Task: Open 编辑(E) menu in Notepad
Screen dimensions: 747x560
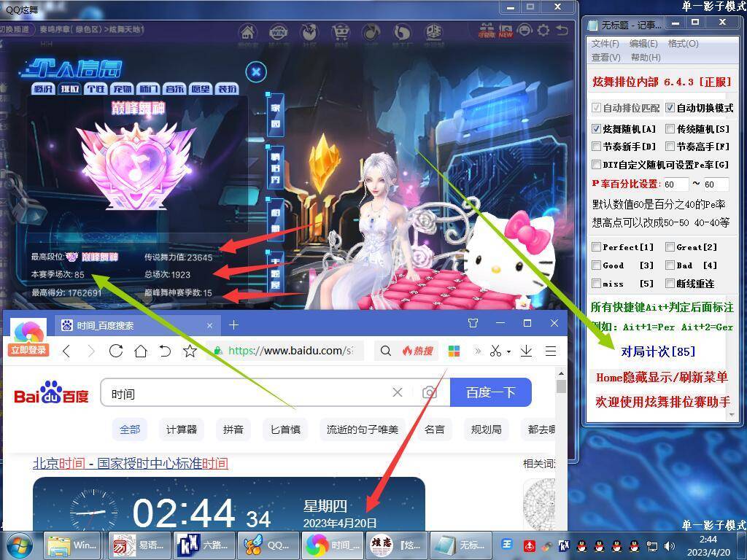Action: pyautogui.click(x=643, y=43)
